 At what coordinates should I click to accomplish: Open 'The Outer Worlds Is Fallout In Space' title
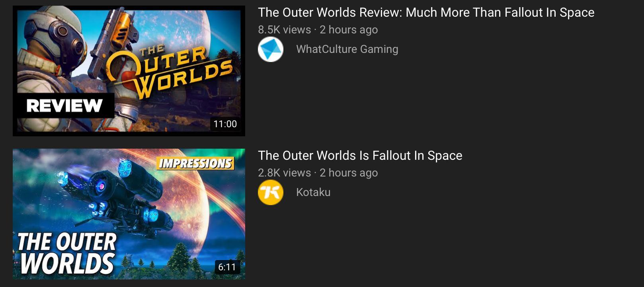pos(360,155)
